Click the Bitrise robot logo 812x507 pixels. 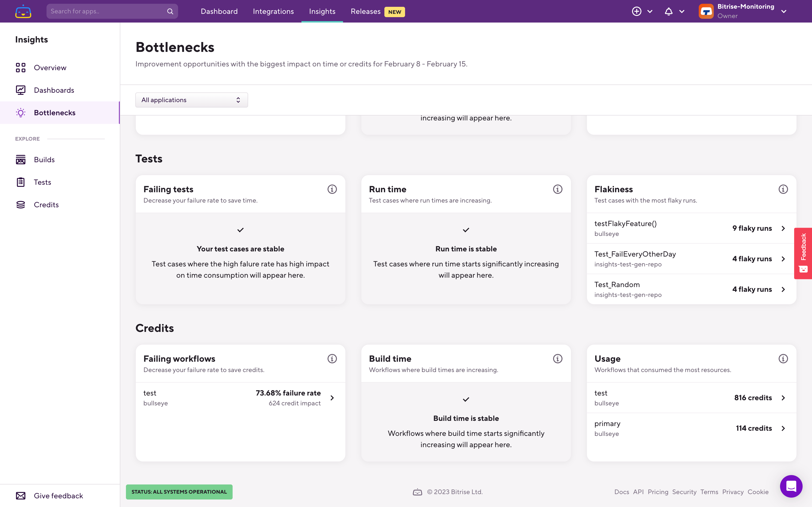coord(23,11)
